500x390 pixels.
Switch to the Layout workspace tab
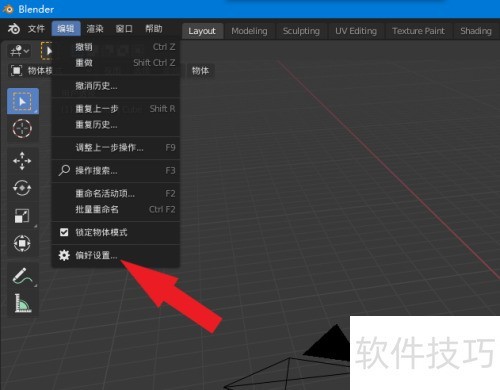pyautogui.click(x=202, y=31)
